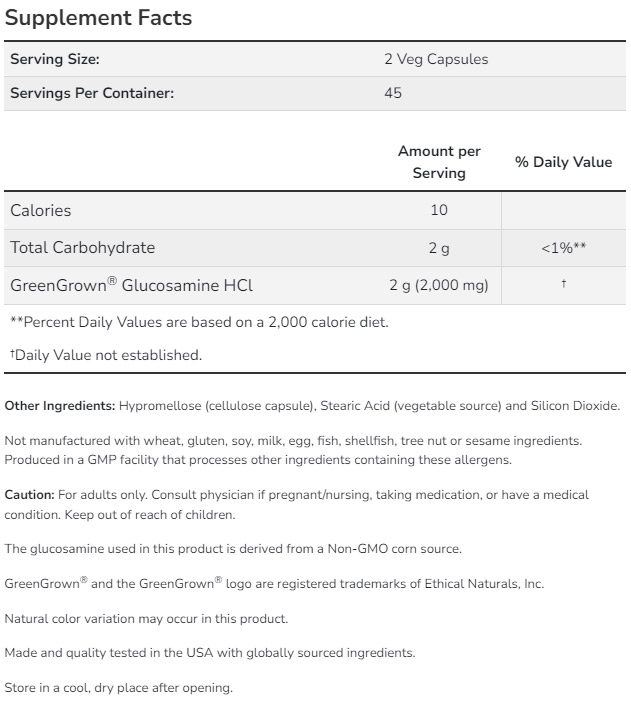Click the Other Ingredients bold label
Viewport: 631px width, 710px height.
tap(60, 406)
